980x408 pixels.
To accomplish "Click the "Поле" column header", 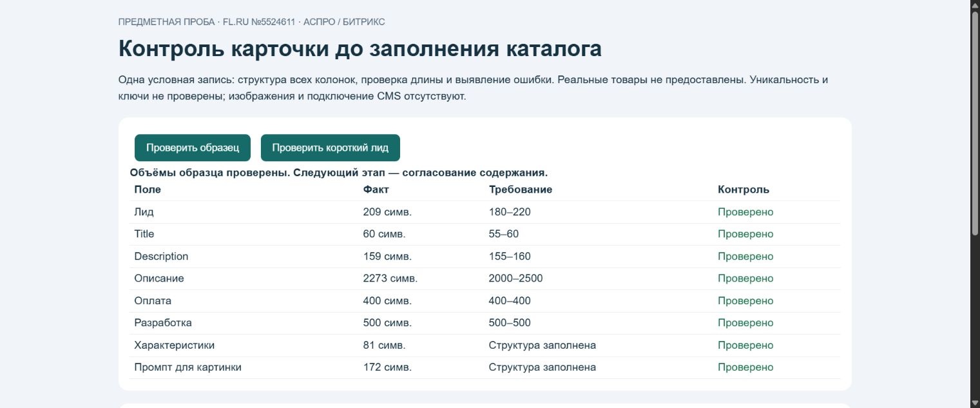I will pyautogui.click(x=148, y=189).
